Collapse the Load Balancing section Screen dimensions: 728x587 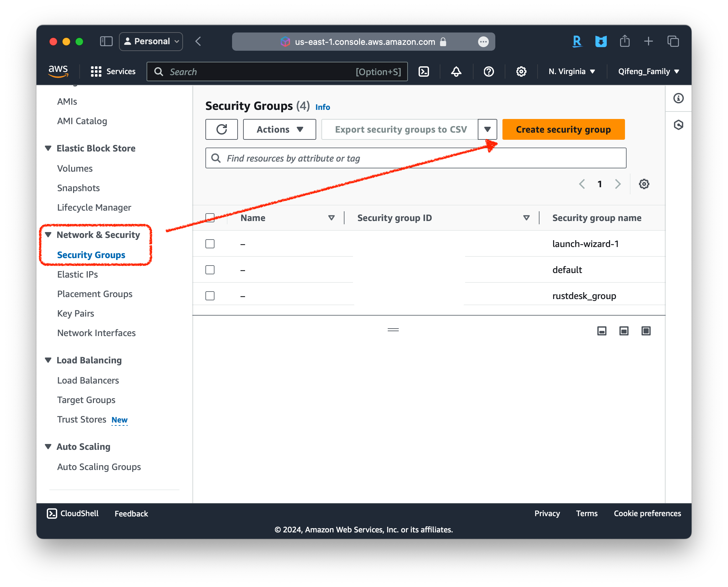point(48,360)
